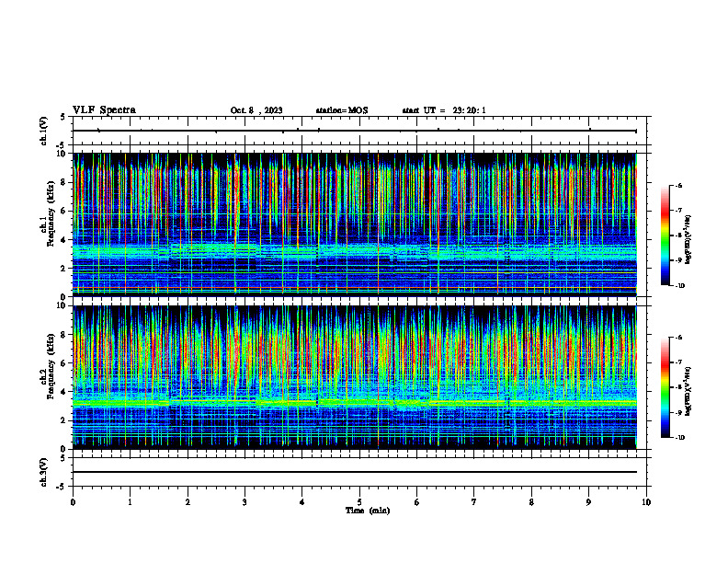Click time-axis tick label "9"
This screenshot has width=728, height=563.
tap(588, 502)
